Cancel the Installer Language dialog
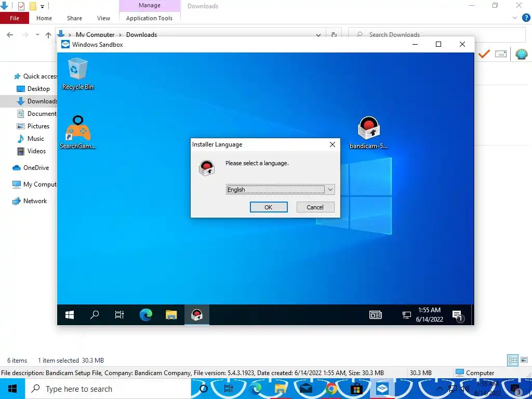 pyautogui.click(x=315, y=207)
